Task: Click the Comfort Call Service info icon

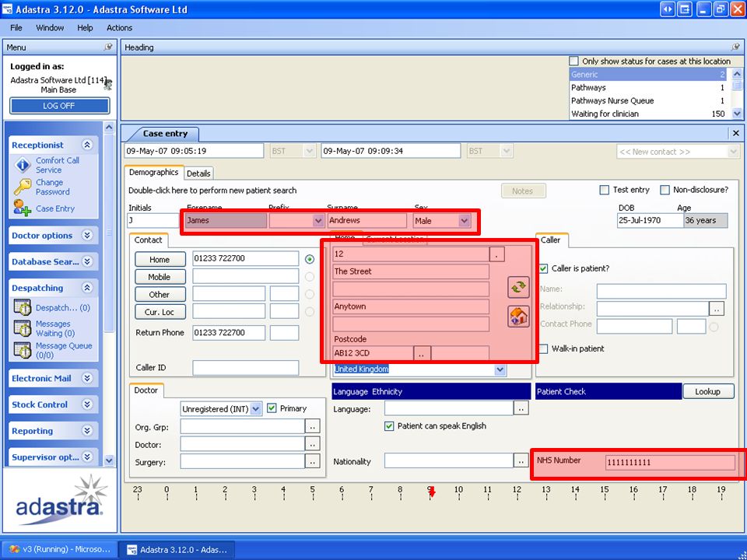Action: coord(23,165)
